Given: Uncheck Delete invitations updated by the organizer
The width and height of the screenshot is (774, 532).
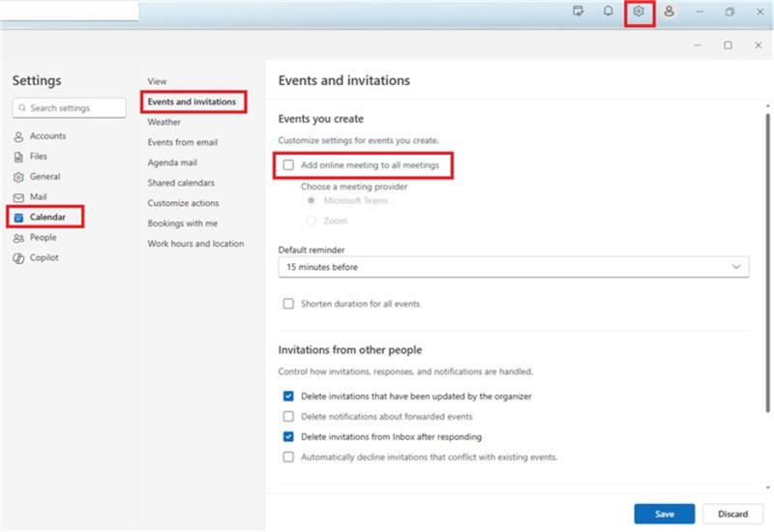Looking at the screenshot, I should point(288,396).
